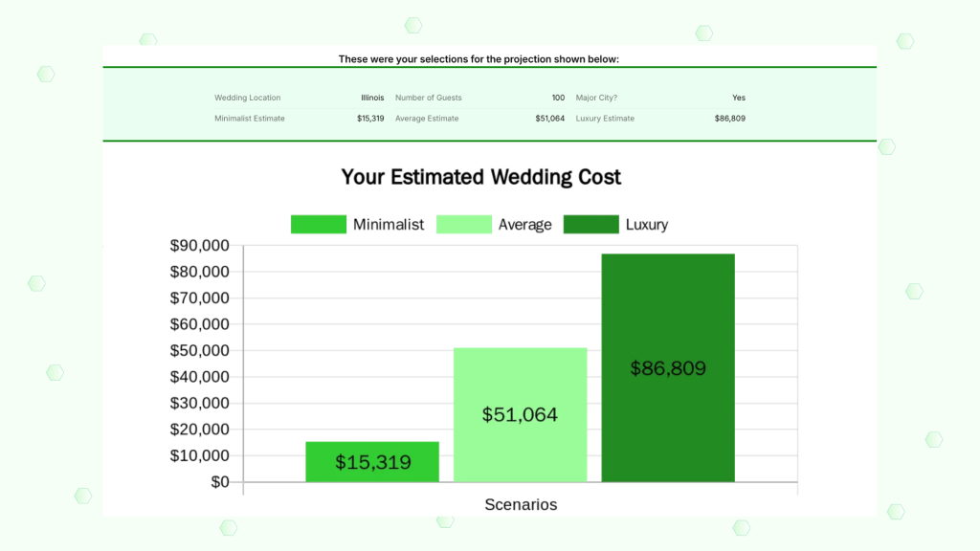Click the Major City? value Yes
This screenshot has height=551, width=980.
tap(738, 98)
